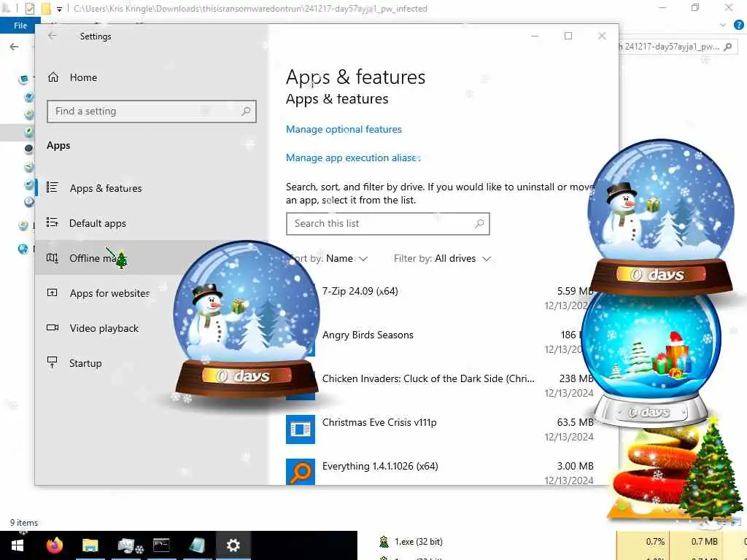747x560 pixels.
Task: Open Filter by All drives dropdown
Action: click(442, 259)
